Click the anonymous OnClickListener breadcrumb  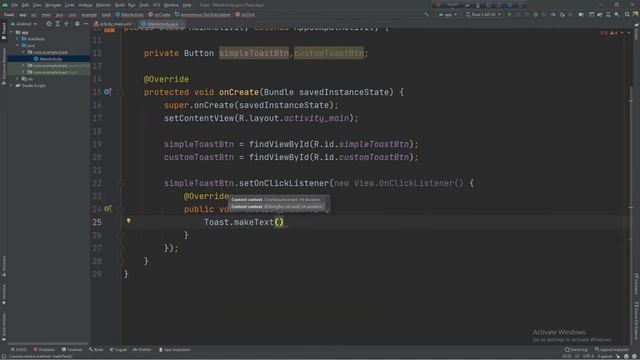click(203, 15)
